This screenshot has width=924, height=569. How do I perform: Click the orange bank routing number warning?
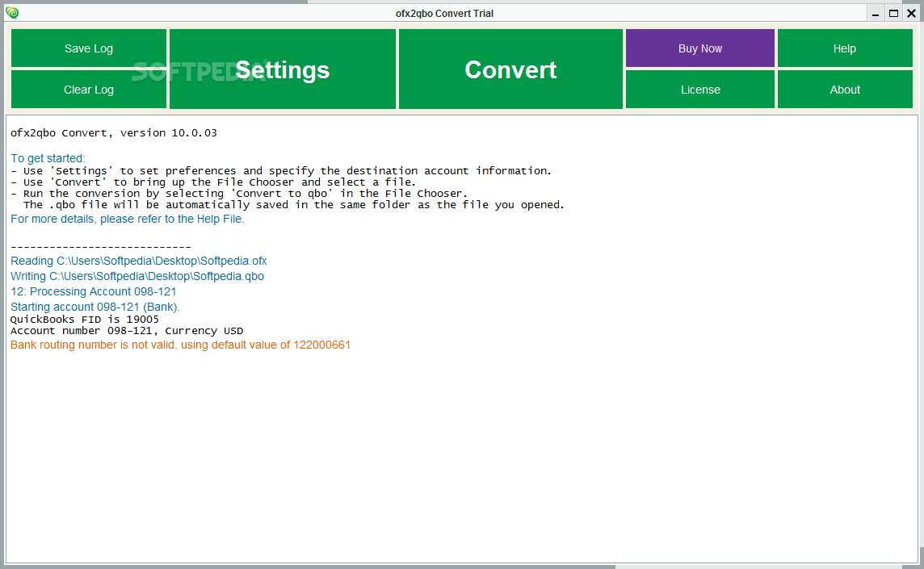tap(180, 345)
